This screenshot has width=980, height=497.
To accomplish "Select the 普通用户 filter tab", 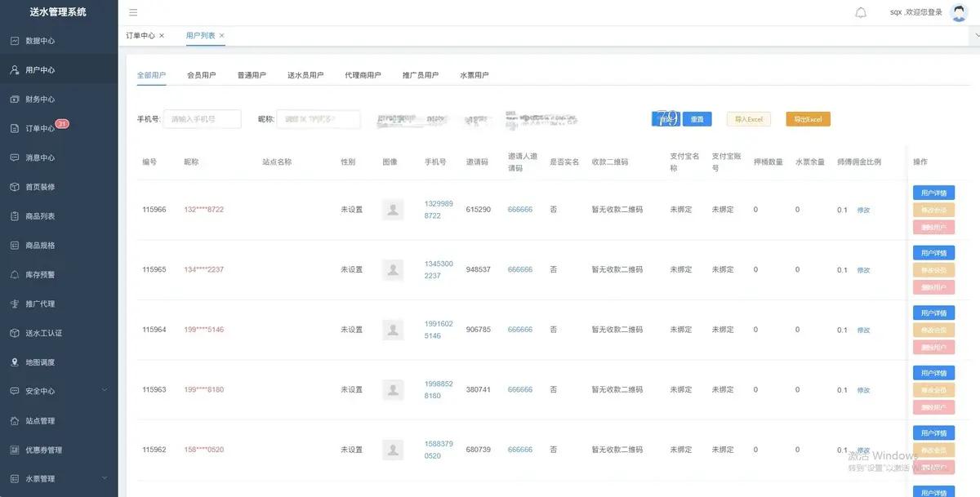I will 252,75.
